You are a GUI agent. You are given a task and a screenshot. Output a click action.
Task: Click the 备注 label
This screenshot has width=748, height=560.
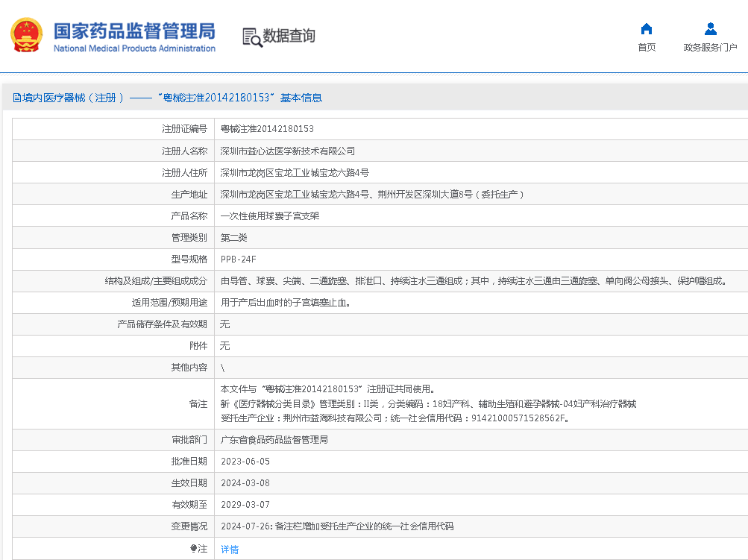(198, 404)
